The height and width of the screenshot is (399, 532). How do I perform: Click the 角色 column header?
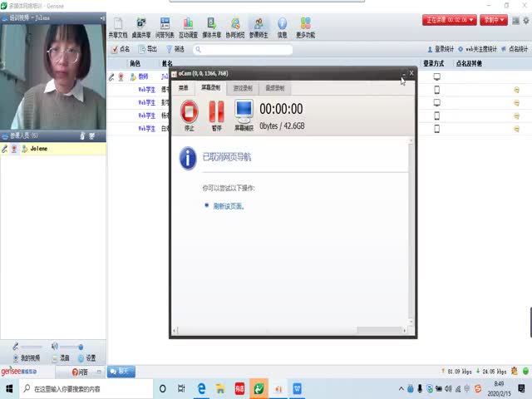pos(135,63)
